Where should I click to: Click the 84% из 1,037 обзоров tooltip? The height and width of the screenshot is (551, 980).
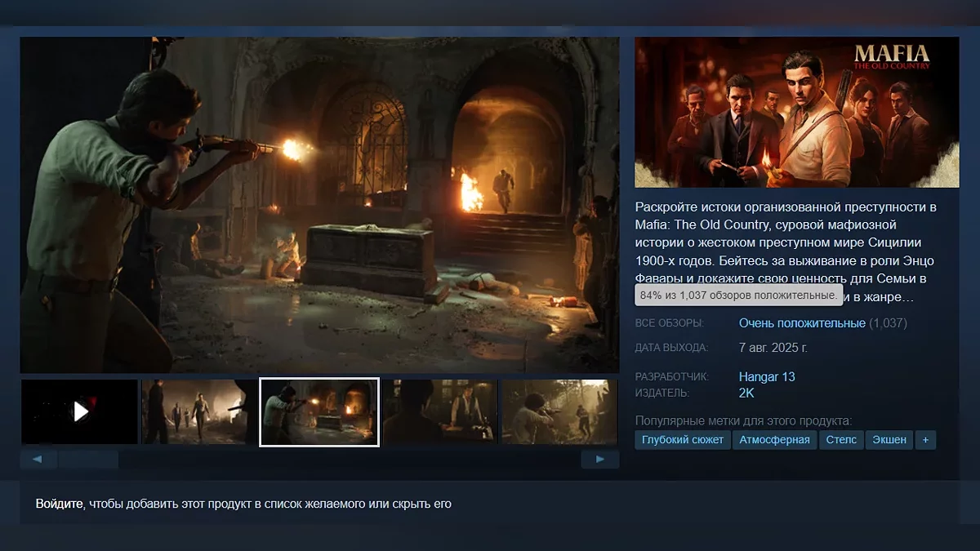(x=738, y=295)
